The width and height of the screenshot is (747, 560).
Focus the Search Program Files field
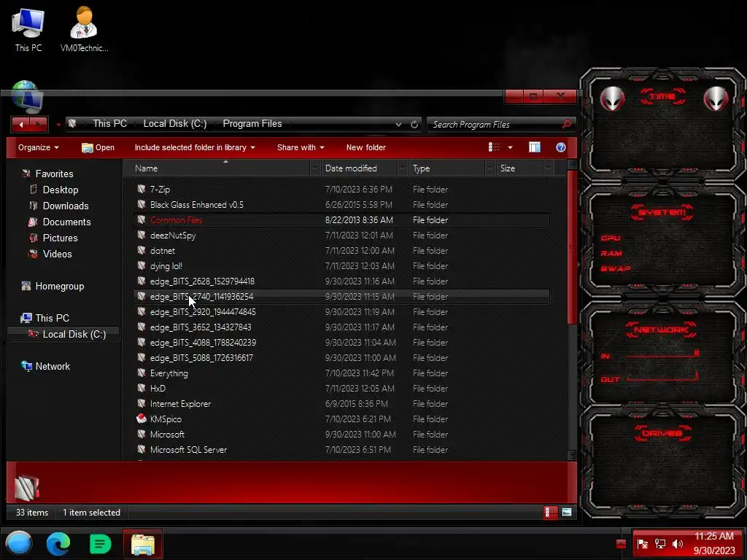click(x=495, y=124)
